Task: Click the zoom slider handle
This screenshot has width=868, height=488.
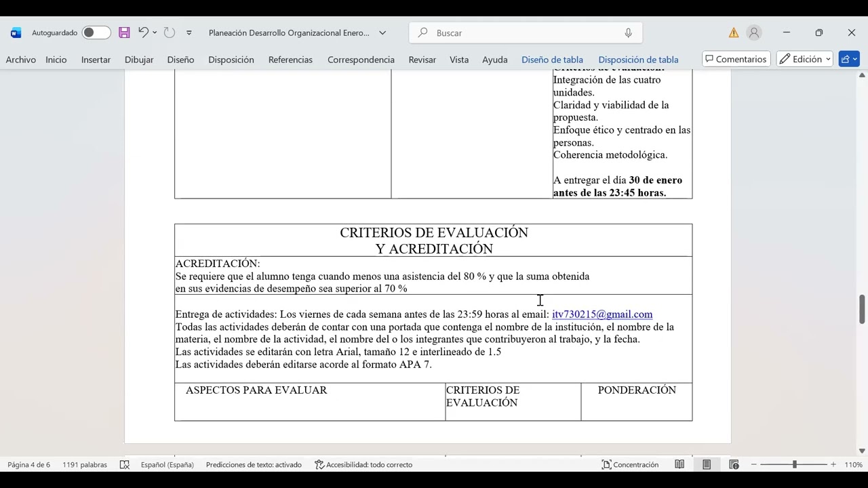Action: (794, 465)
